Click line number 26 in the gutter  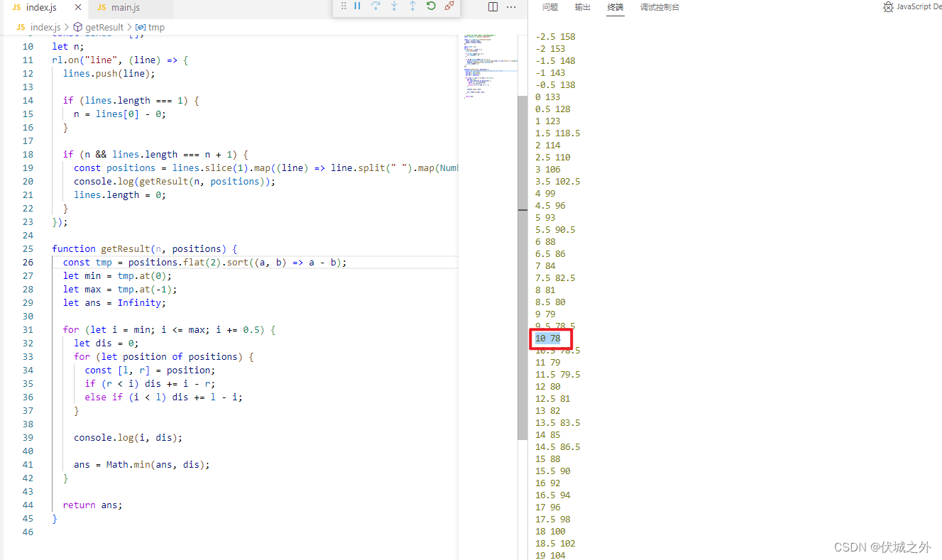(28, 262)
